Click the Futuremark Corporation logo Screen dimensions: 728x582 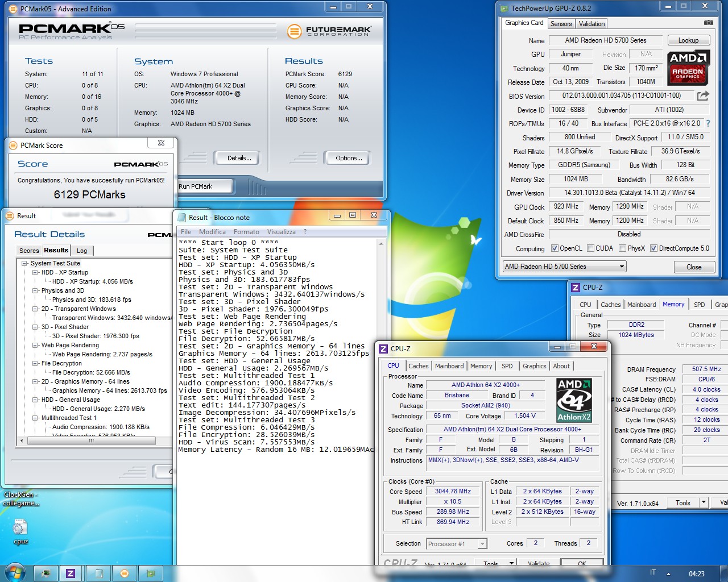click(329, 31)
